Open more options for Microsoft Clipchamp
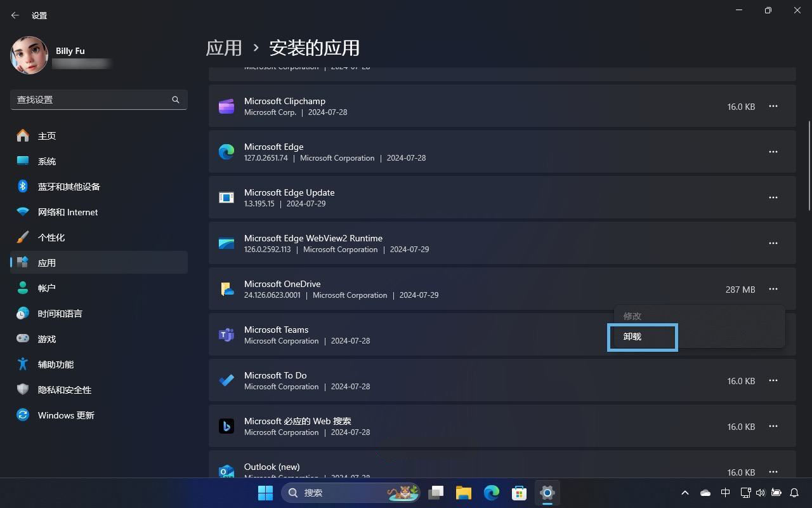The image size is (812, 508). [773, 106]
